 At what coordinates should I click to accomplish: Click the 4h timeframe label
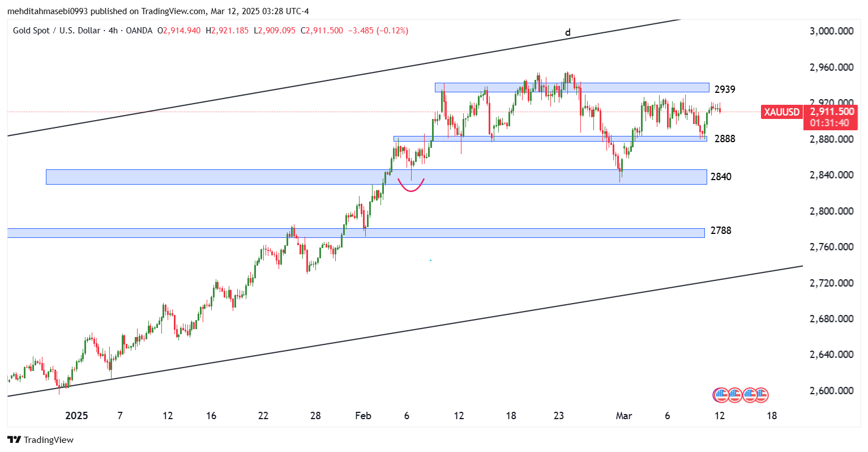coord(113,31)
